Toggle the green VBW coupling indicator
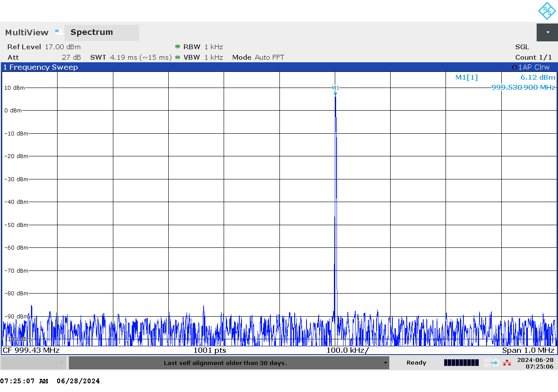The height and width of the screenshot is (392, 558). (x=177, y=57)
